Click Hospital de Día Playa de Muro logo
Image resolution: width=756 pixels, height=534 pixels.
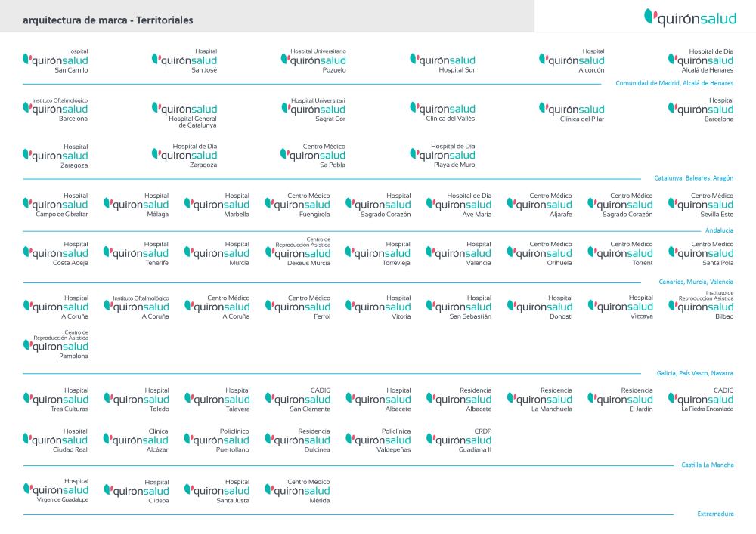442,156
